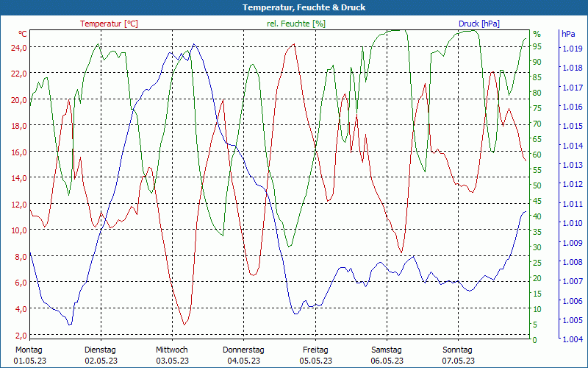Select the blue 'Druck [hPa]' legend label
588x368 pixels.
point(479,24)
